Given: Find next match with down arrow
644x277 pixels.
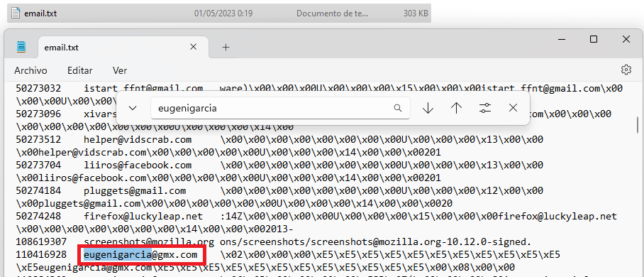Looking at the screenshot, I should coord(428,108).
